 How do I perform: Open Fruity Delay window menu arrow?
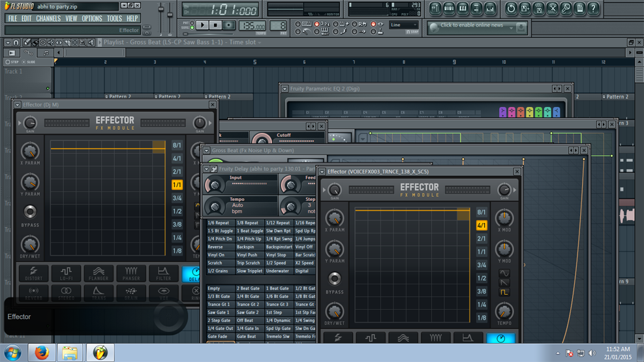tap(207, 169)
